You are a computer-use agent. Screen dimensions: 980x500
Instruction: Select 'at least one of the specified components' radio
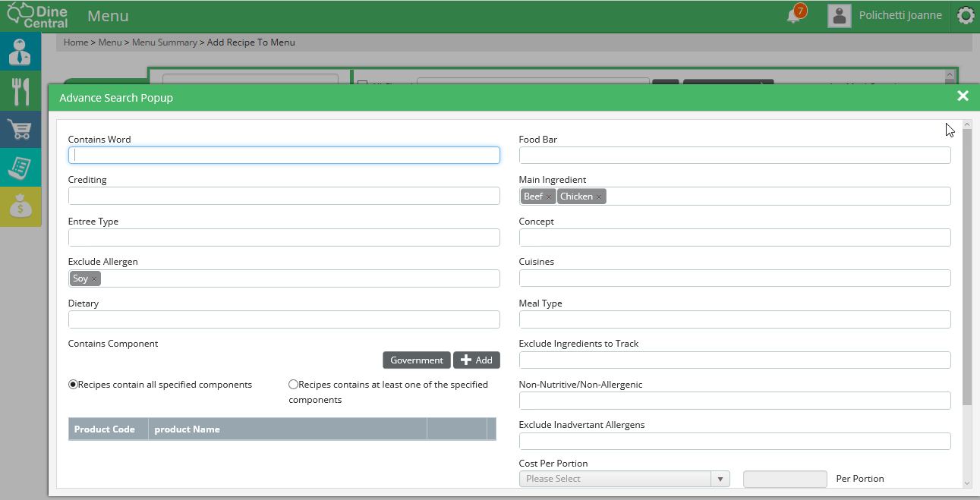[x=293, y=385]
